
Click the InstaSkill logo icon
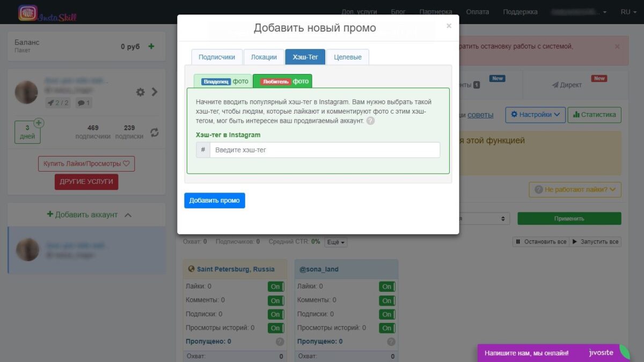(27, 13)
